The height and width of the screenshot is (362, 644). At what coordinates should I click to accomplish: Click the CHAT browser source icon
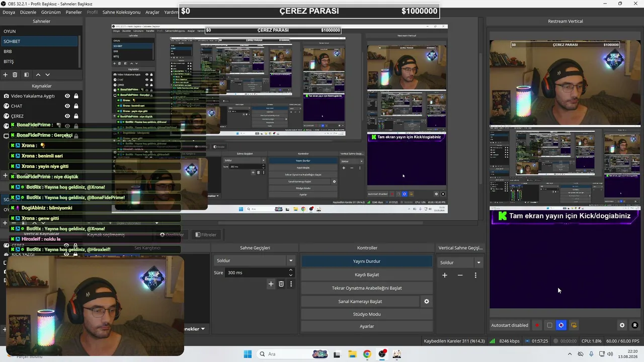(6, 106)
